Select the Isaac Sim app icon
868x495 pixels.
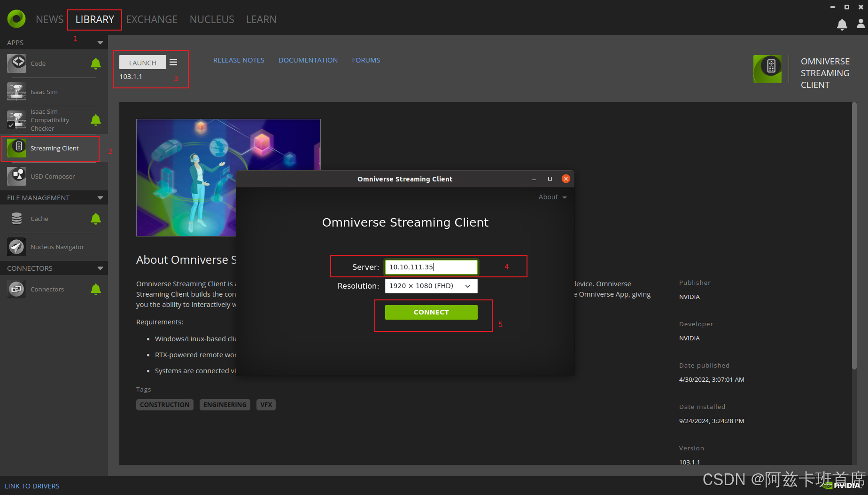(x=16, y=92)
